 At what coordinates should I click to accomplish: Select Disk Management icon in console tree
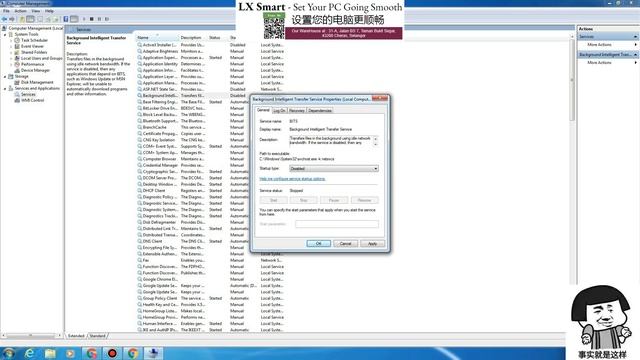[17, 82]
